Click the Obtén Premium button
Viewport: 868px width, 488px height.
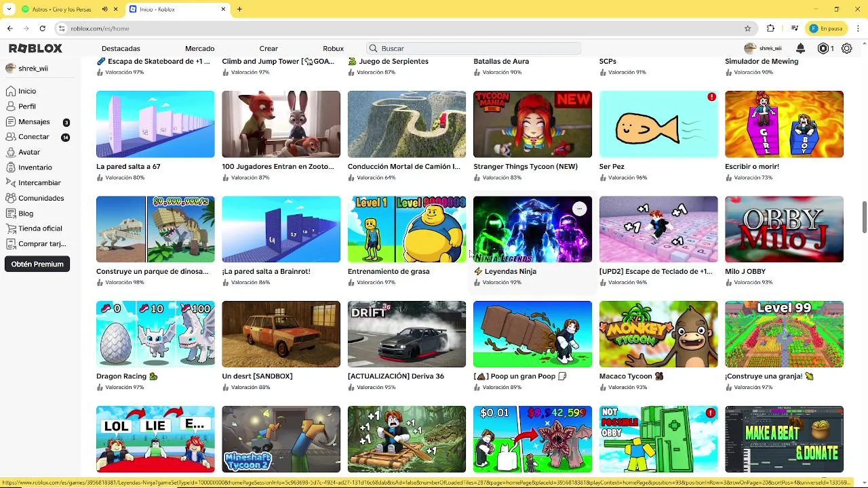(x=37, y=264)
